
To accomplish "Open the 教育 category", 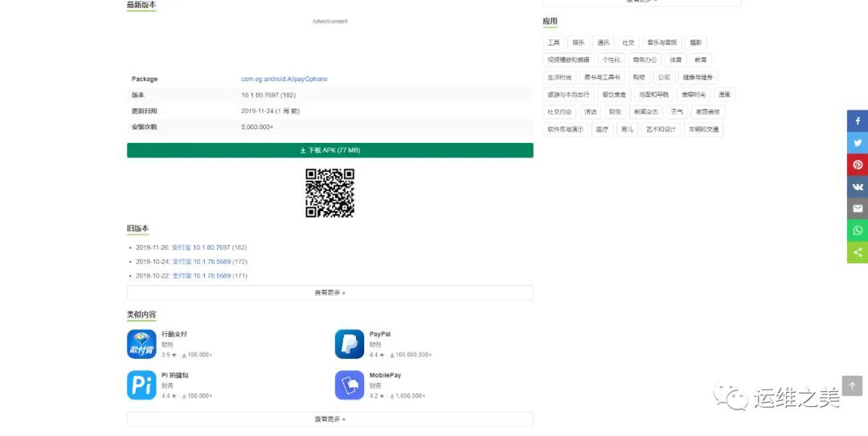I will tap(701, 59).
